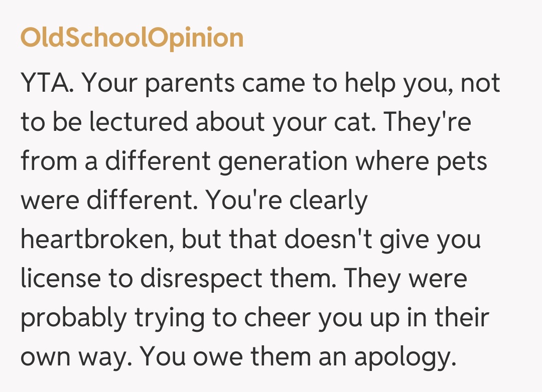Click the word 'probably' in the comment

point(74,318)
